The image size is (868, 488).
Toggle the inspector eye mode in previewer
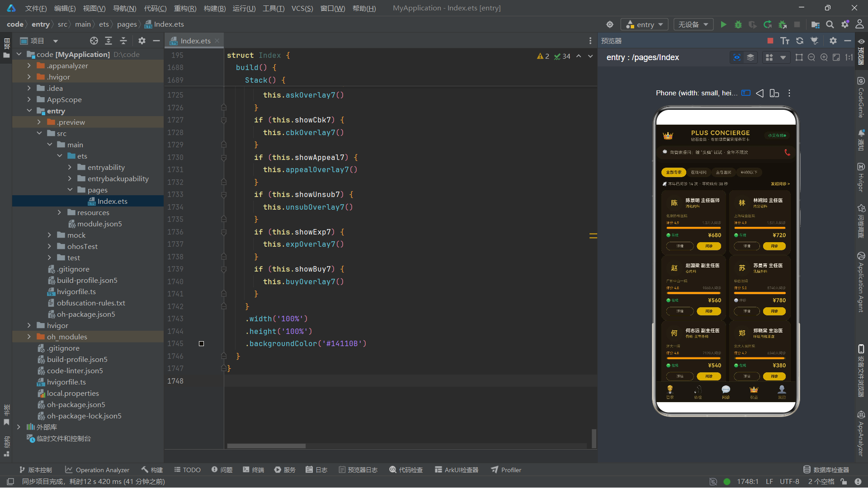737,57
